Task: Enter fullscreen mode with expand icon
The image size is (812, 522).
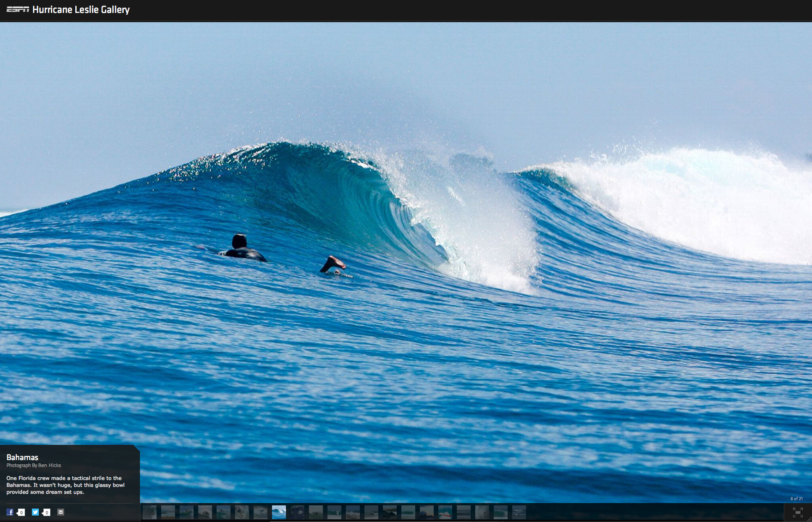Action: (x=798, y=512)
